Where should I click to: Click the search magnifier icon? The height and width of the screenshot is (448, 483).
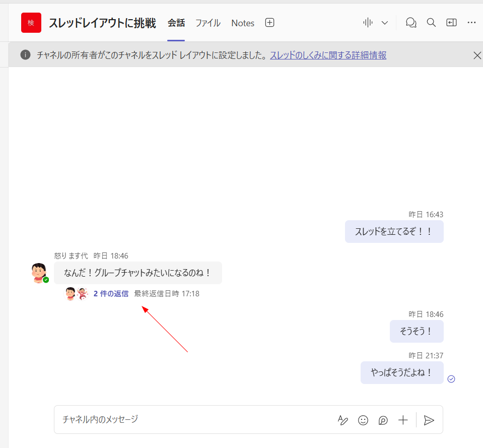point(431,23)
